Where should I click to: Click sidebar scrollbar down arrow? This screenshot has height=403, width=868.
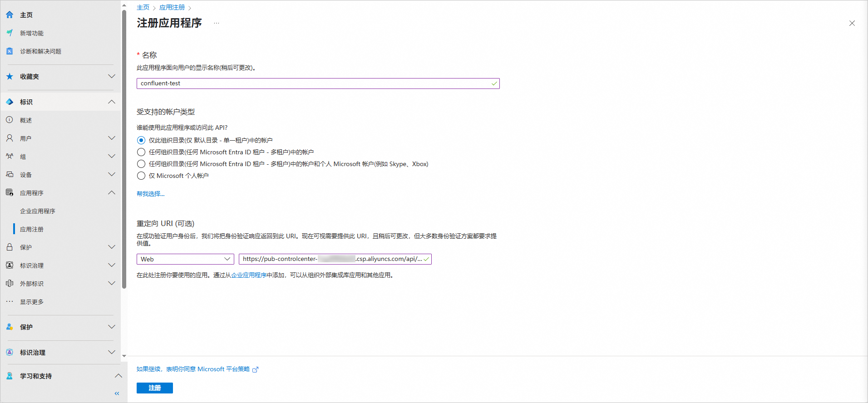(124, 356)
